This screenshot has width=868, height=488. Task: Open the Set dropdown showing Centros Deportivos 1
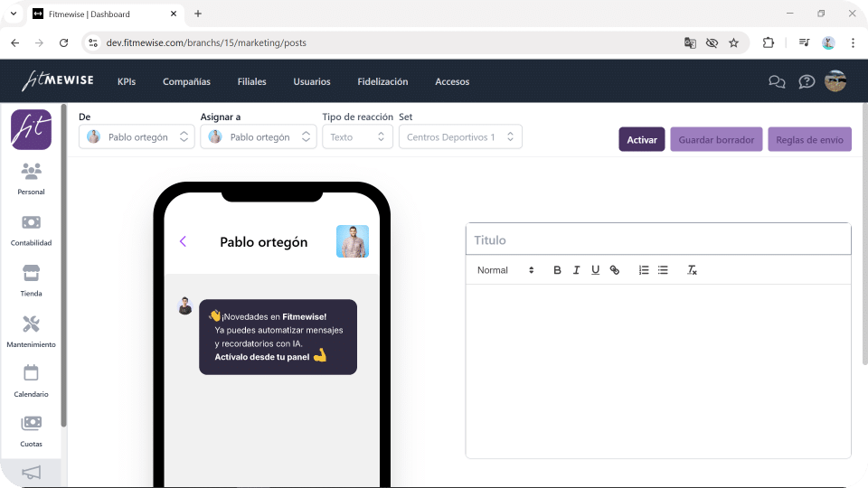point(460,137)
